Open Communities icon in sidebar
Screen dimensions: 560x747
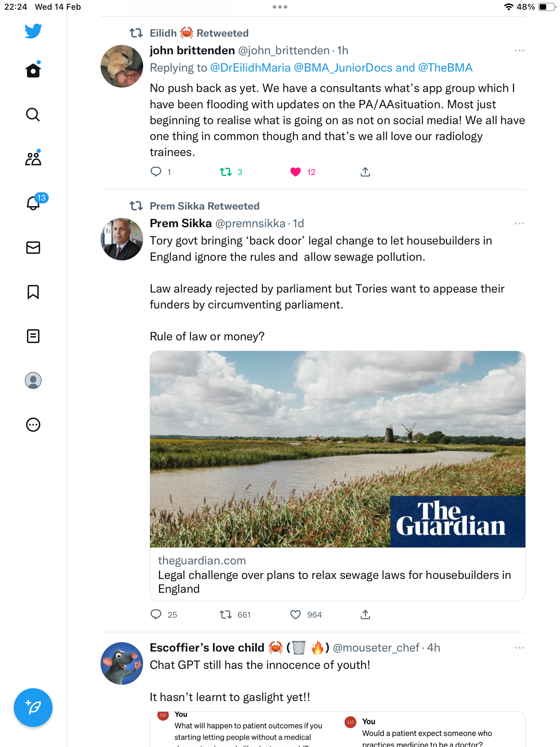tap(33, 159)
